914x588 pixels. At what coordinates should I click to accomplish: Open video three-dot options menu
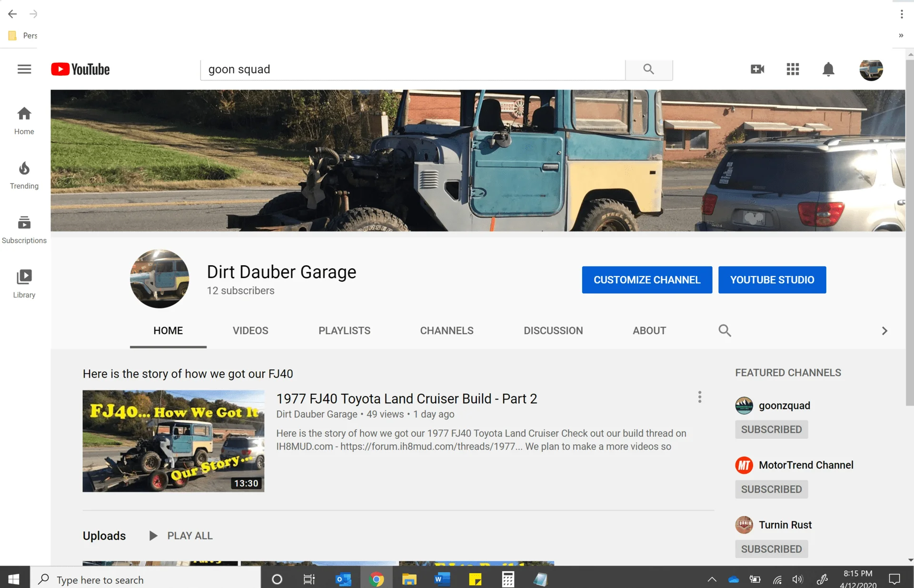coord(699,397)
